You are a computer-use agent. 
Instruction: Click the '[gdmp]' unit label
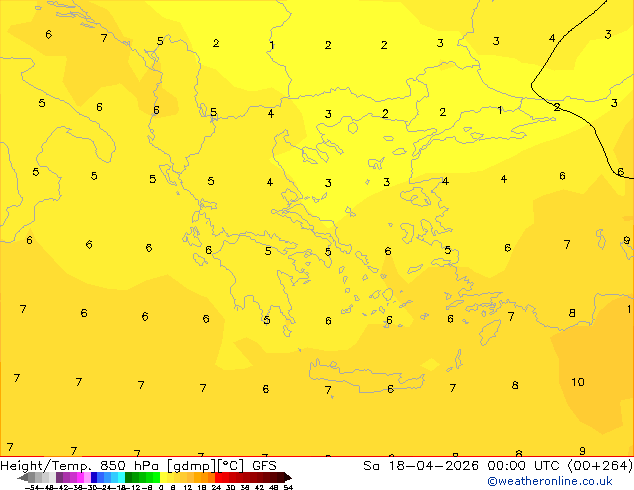pos(192,466)
